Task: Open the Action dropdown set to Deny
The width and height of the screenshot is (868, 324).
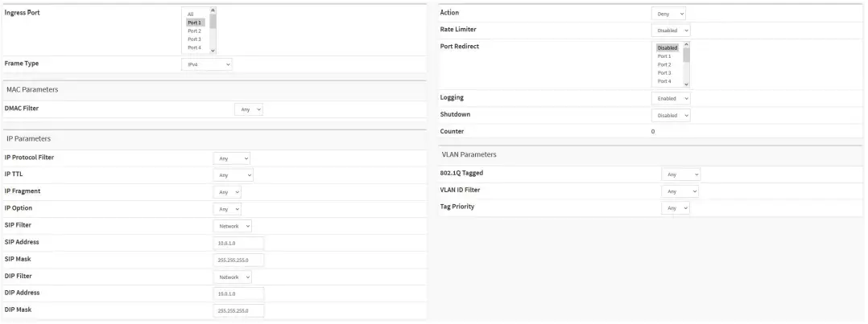Action: tap(668, 14)
